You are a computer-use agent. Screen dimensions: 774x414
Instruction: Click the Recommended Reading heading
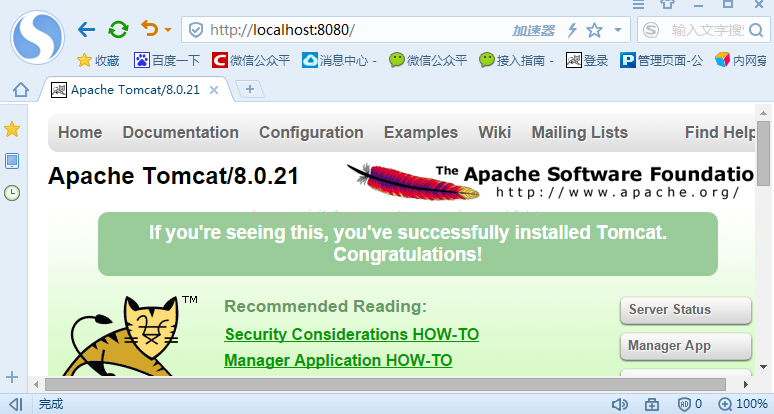click(x=325, y=306)
